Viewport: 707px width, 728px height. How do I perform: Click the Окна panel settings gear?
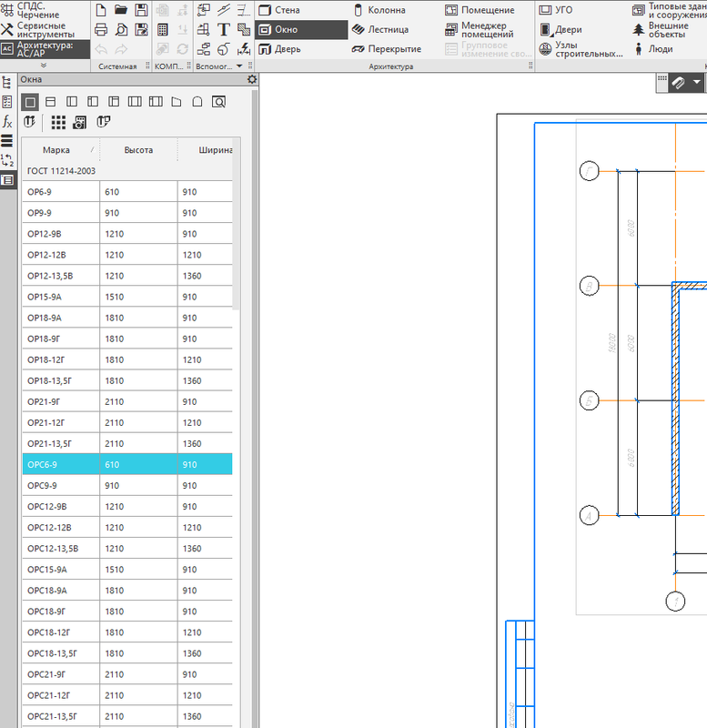[x=252, y=79]
